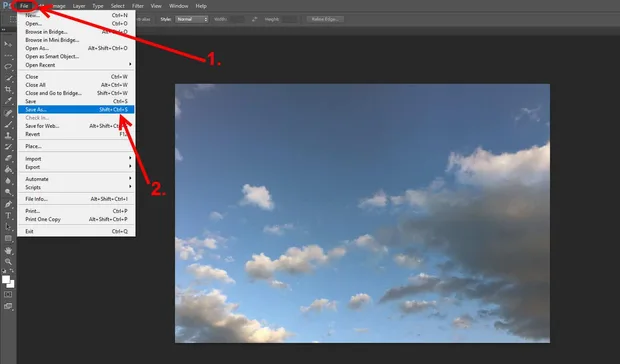
Task: Select the Eraser tool
Action: [8, 158]
